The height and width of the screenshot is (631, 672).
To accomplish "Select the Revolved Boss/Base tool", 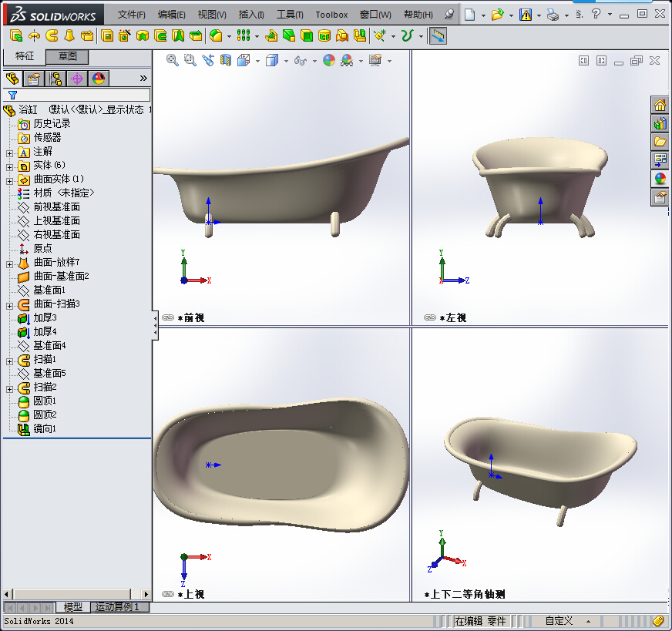I will click(x=34, y=36).
